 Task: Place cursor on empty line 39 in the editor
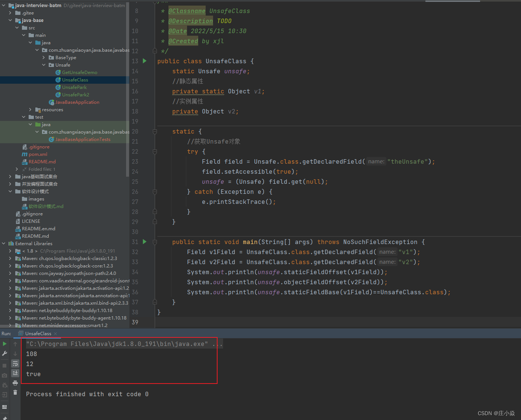pos(338,322)
